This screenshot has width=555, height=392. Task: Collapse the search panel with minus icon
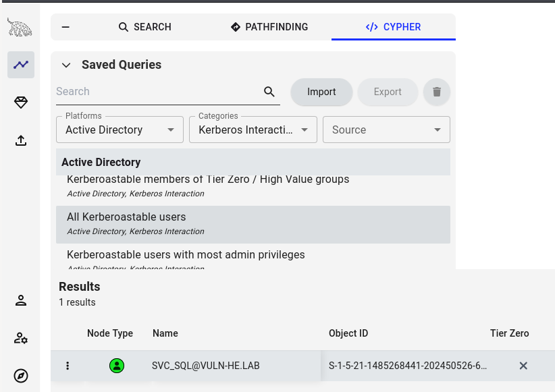65,27
